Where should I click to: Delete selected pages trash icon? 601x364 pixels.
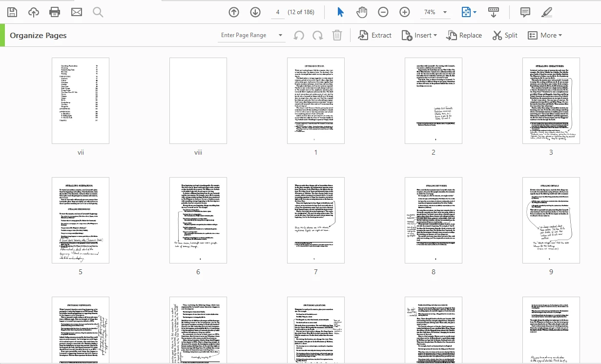coord(337,35)
